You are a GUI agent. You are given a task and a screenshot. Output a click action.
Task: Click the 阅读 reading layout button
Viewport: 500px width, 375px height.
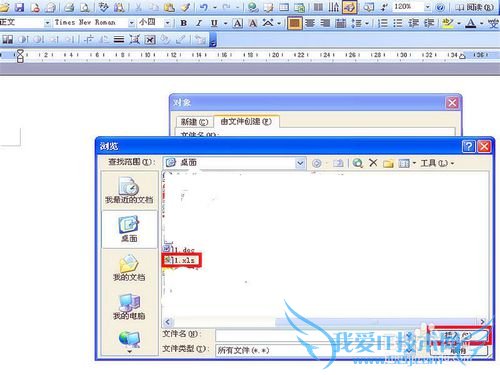[x=474, y=7]
